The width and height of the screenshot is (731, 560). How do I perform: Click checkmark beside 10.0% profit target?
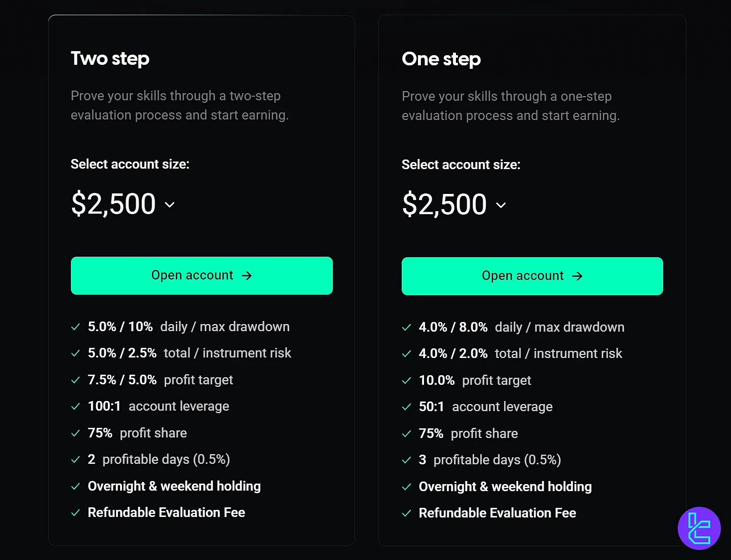coord(406,381)
